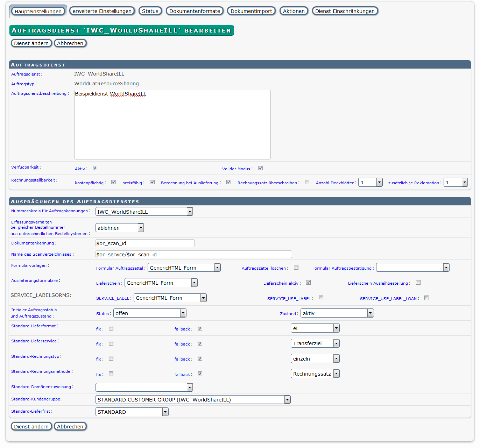This screenshot has height=448, width=480.
Task: Toggle fallback for Standard-Rechnungsmethode
Action: point(200,374)
